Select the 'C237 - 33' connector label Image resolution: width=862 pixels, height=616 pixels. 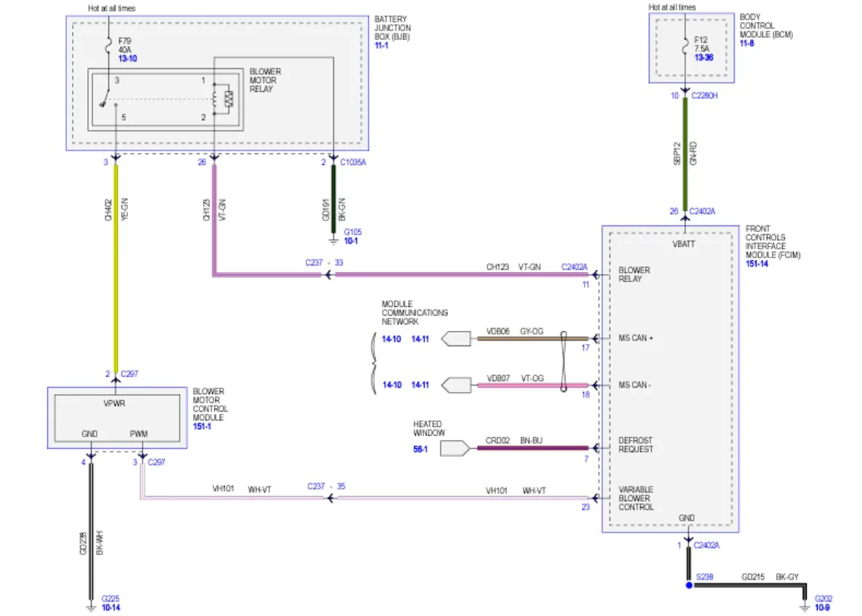[324, 263]
